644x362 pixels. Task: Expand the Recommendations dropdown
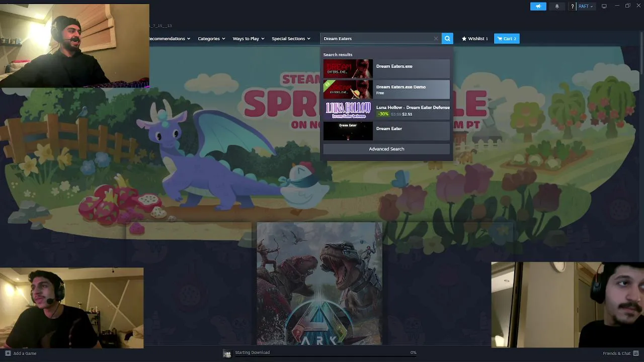point(170,39)
